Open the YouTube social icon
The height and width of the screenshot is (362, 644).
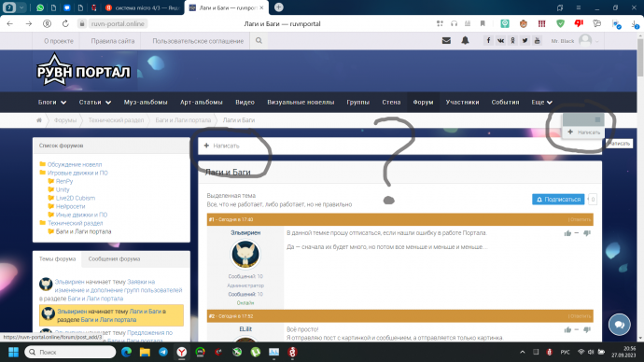click(538, 41)
